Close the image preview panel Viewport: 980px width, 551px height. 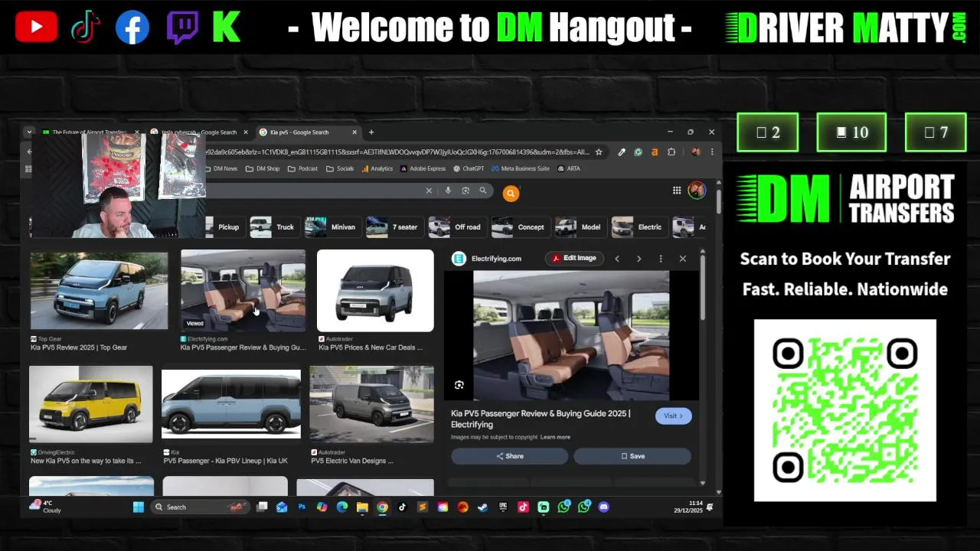point(683,259)
